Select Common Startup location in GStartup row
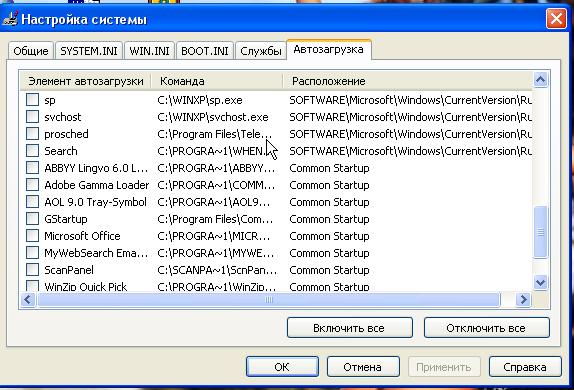The height and width of the screenshot is (390, 574). point(329,219)
